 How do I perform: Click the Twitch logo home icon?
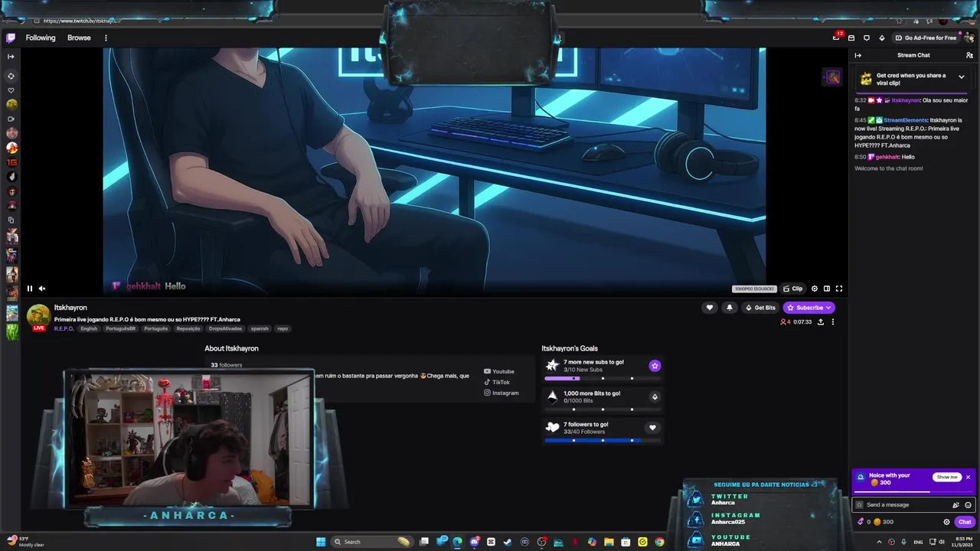[11, 37]
